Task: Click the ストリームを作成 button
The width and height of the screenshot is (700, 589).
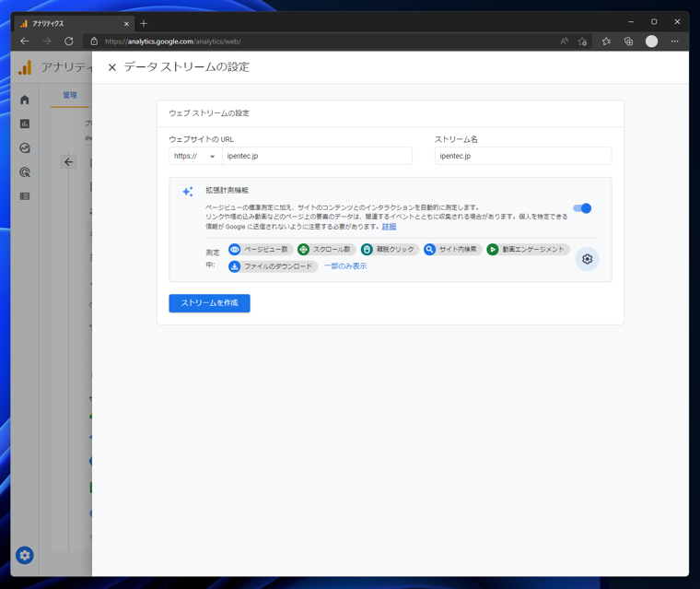Action: (x=209, y=303)
